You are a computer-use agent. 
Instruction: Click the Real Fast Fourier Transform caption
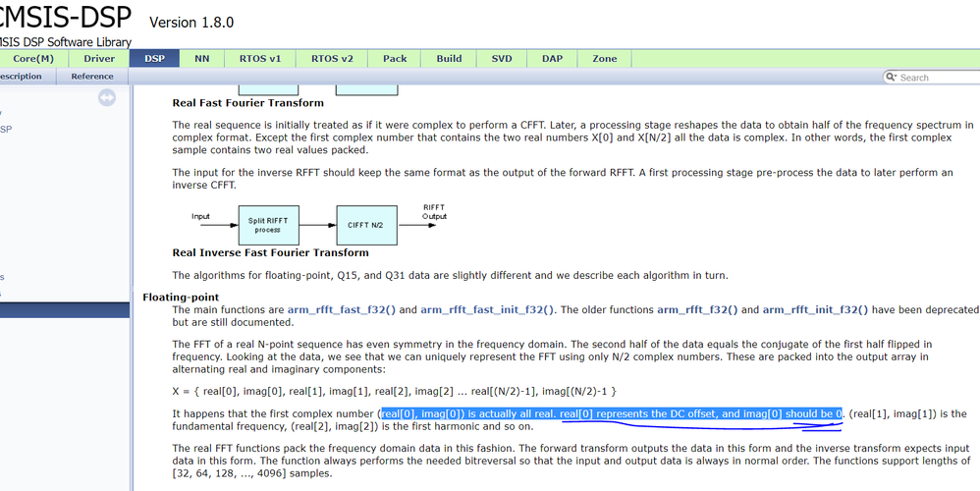[x=248, y=103]
